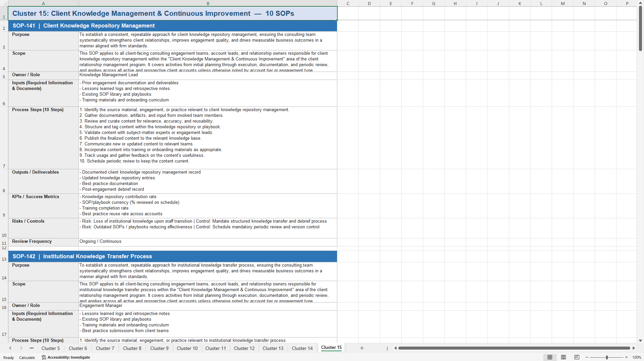The width and height of the screenshot is (644, 361).
Task: Select column H header
Action: 455,3
